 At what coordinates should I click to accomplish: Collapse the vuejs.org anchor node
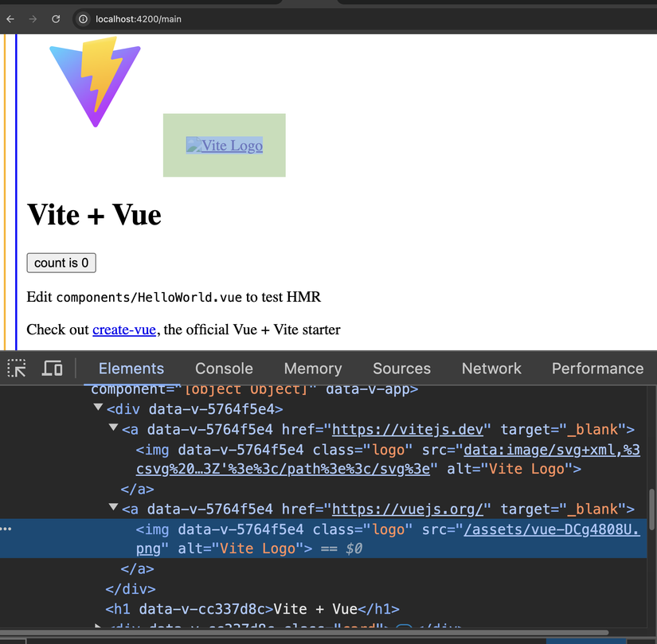pos(113,507)
